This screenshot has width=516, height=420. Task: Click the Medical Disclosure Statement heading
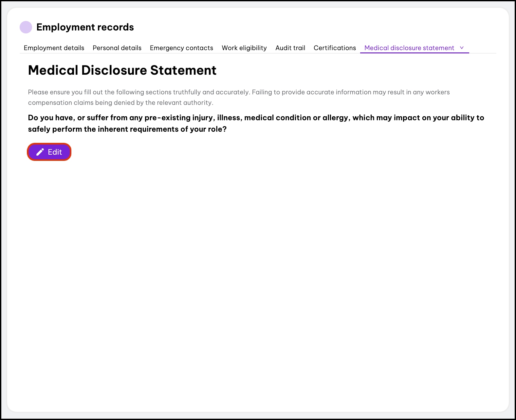122,70
